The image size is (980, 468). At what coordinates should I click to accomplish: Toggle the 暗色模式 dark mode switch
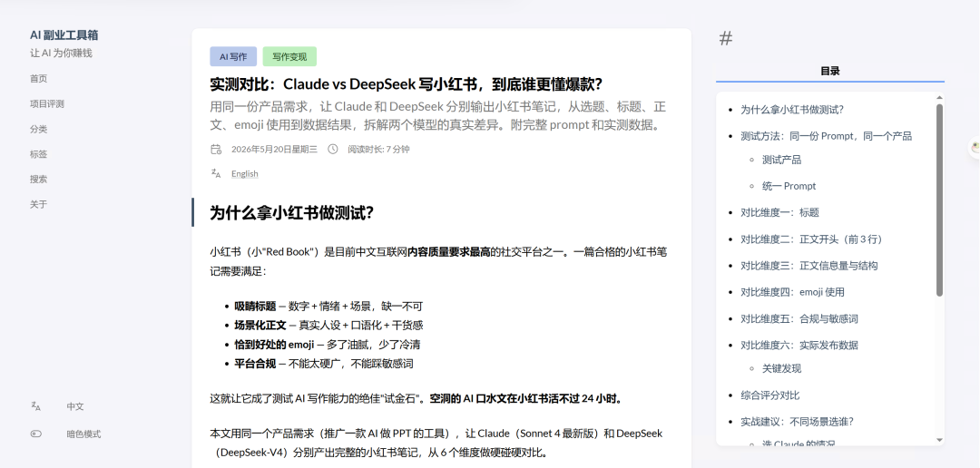coord(35,434)
